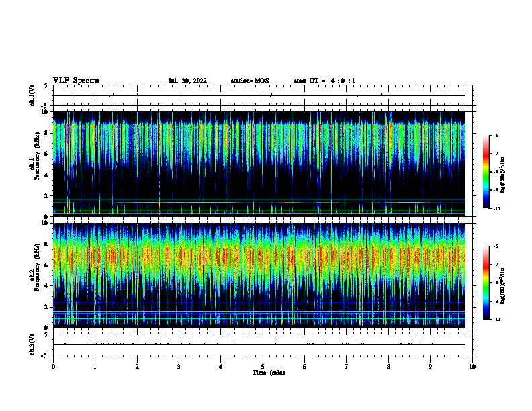Click the "VLF Spectra" title text

[76, 81]
